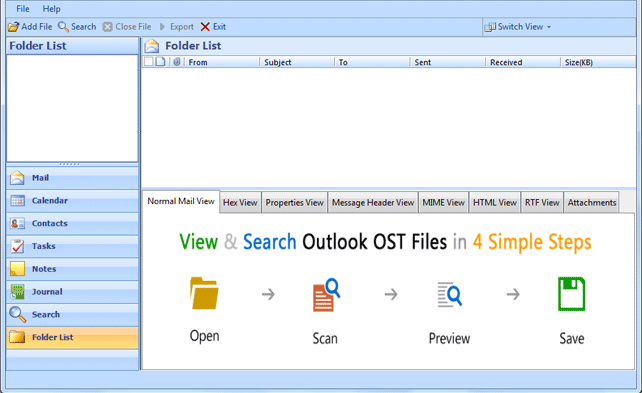The height and width of the screenshot is (393, 642).
Task: Click inside the empty folder tree pane
Action: point(72,108)
